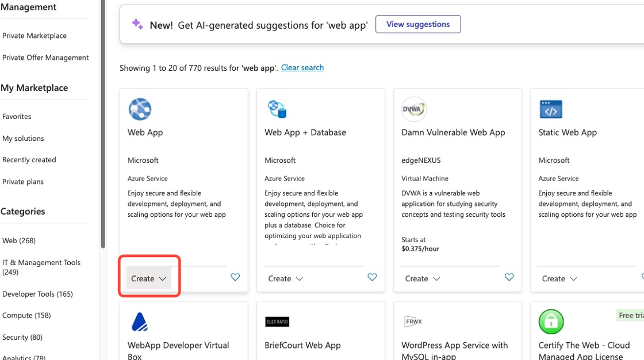Open the Damn Vulnerable Web App title
644x360 pixels.
[x=453, y=132]
